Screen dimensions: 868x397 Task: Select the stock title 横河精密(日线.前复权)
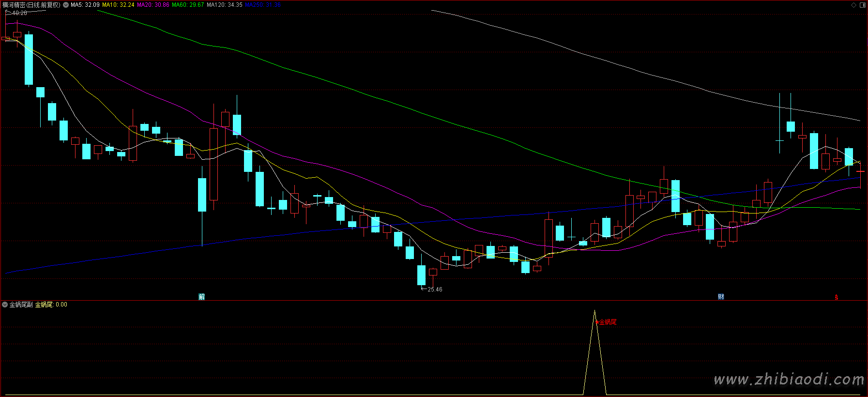[x=31, y=5]
